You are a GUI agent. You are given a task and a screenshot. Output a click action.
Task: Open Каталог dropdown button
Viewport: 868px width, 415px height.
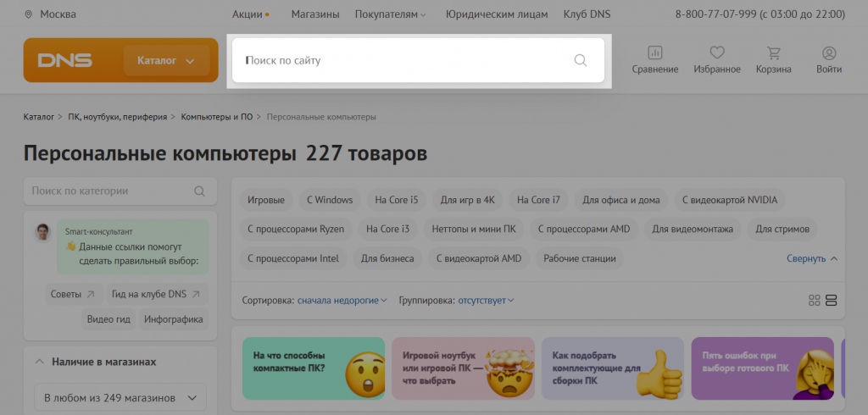(x=167, y=60)
